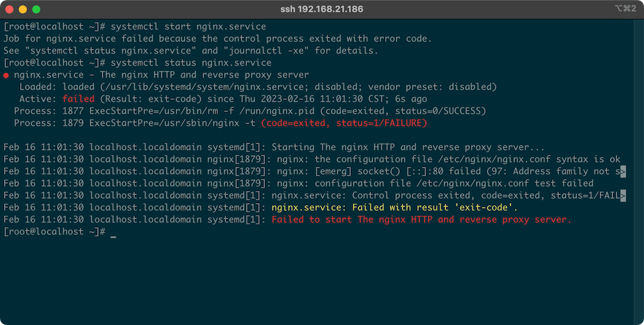This screenshot has width=644, height=325.
Task: Minimize the terminal window with yellow button
Action: 23,10
